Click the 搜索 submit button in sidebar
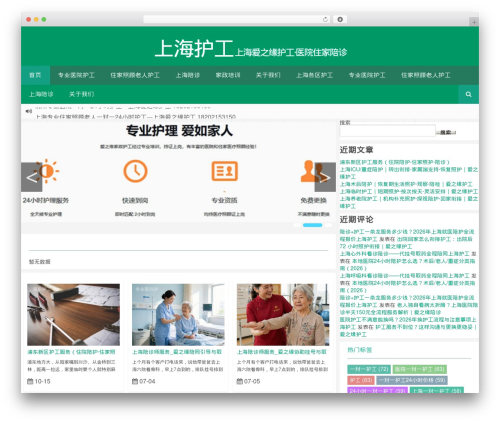Image resolution: width=500 pixels, height=423 pixels. pos(446,132)
